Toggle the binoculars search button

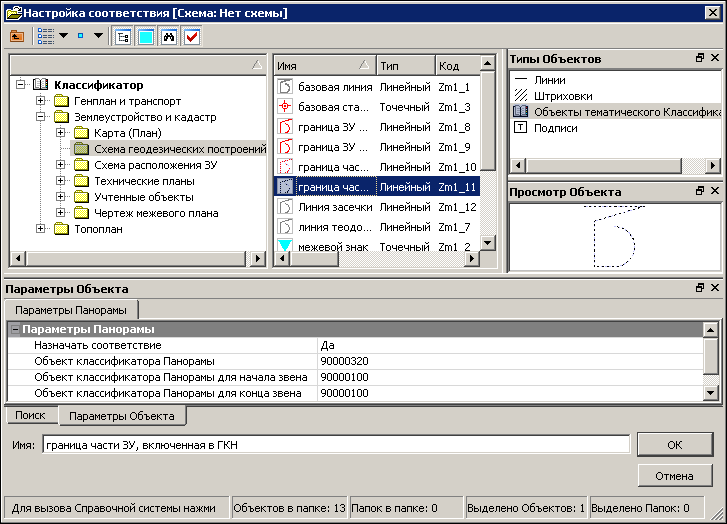point(169,37)
